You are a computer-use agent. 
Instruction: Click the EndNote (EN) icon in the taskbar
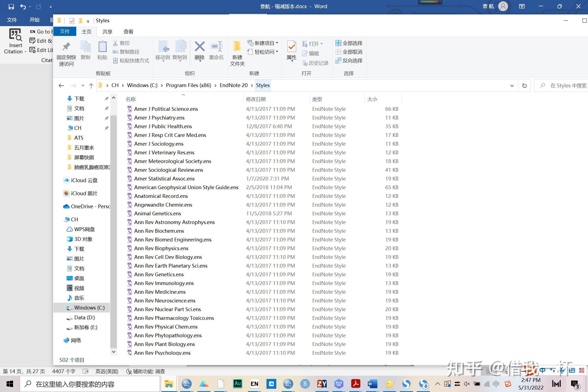click(254, 384)
